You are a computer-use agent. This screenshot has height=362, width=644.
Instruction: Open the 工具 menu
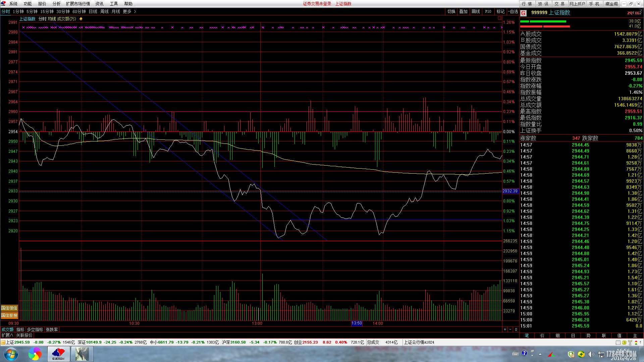click(114, 4)
